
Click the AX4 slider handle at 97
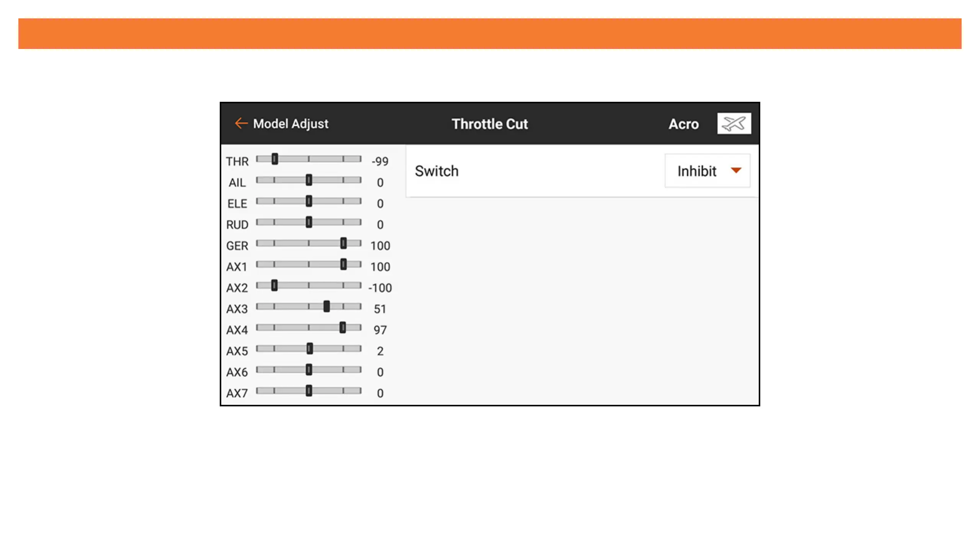343,327
